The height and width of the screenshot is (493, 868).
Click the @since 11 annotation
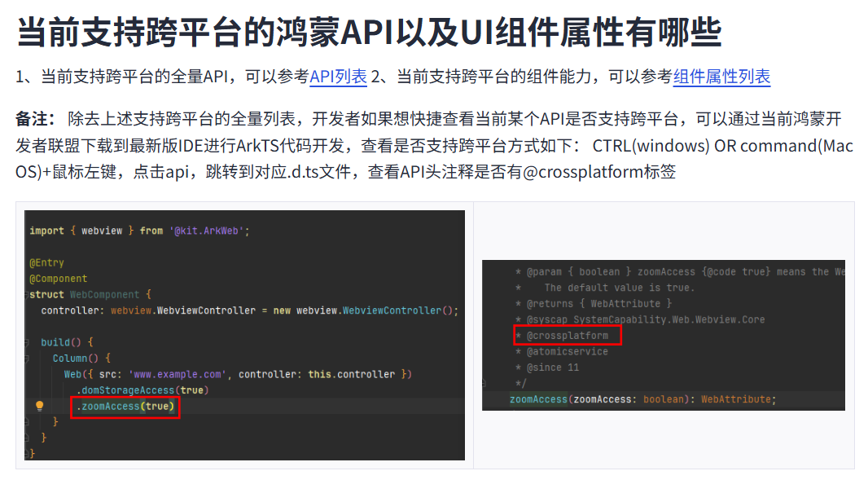click(x=553, y=368)
